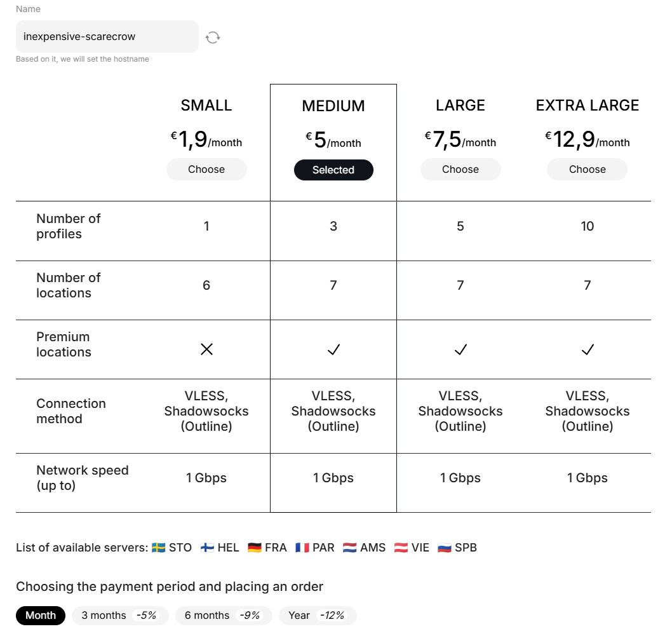This screenshot has width=672, height=643.
Task: Choose the Small plan
Action: pos(206,170)
